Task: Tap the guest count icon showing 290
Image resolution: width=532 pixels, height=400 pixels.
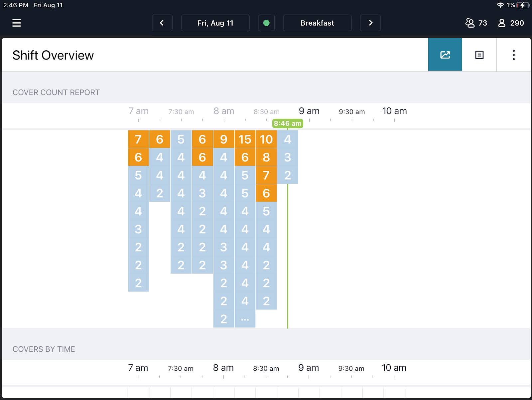Action: [502, 23]
